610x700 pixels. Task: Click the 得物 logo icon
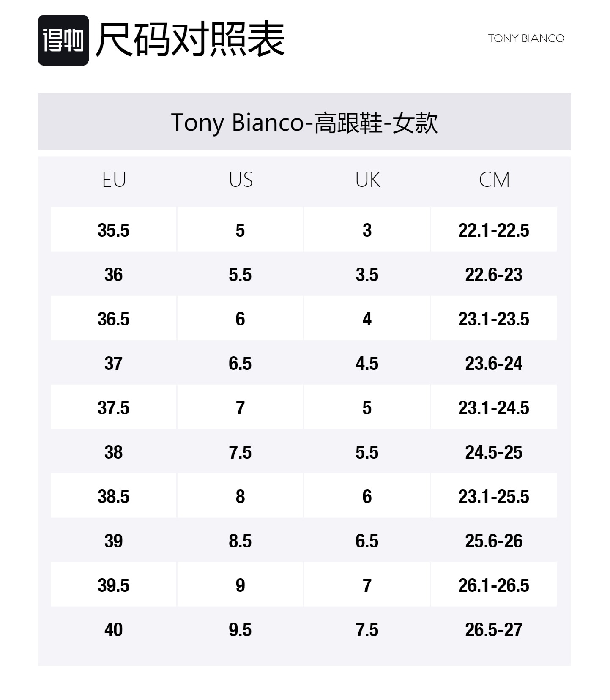coord(63,40)
